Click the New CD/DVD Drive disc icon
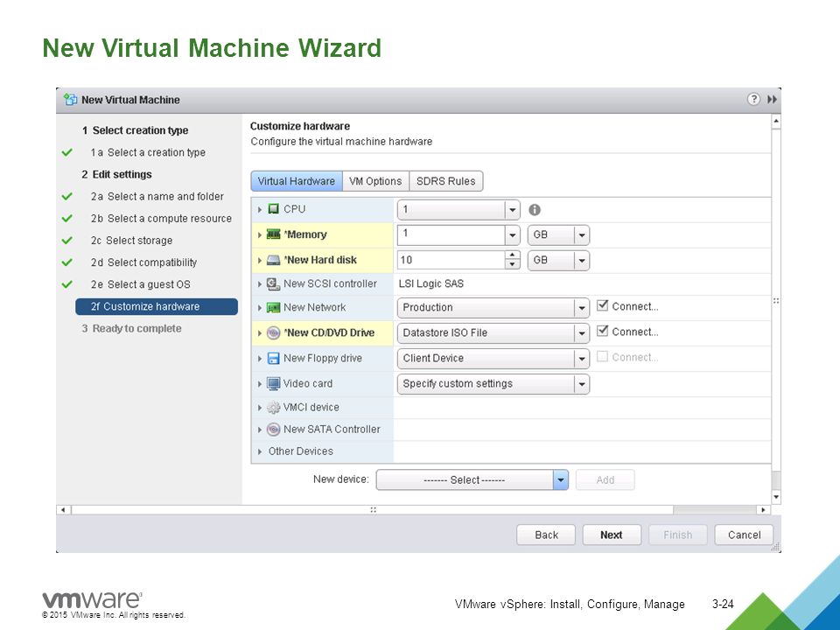The image size is (840, 630). click(273, 332)
